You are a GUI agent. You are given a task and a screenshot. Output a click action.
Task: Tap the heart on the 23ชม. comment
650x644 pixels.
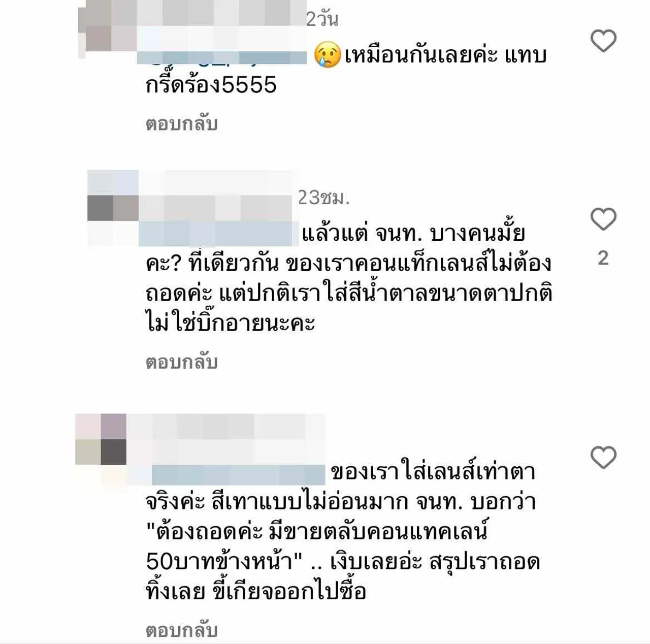603,219
